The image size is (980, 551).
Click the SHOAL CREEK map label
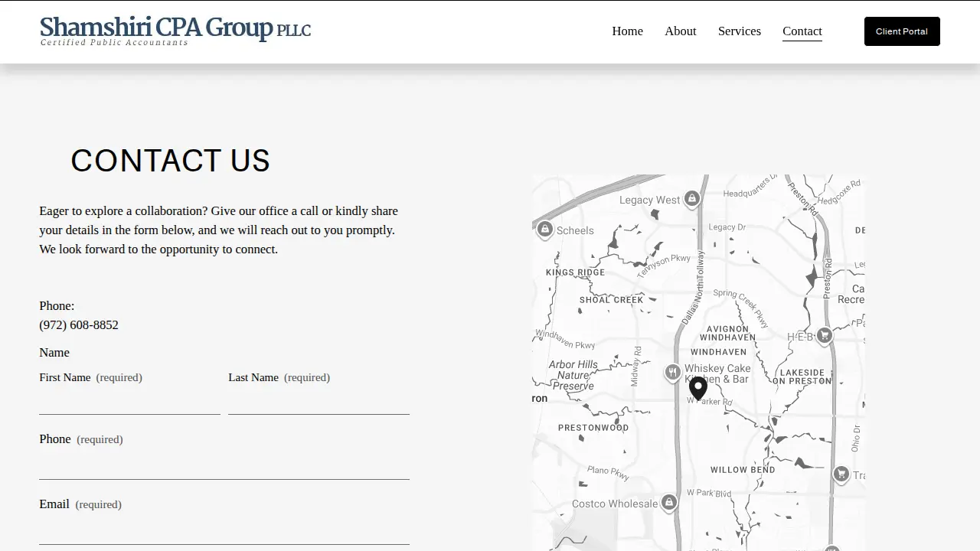click(x=611, y=300)
